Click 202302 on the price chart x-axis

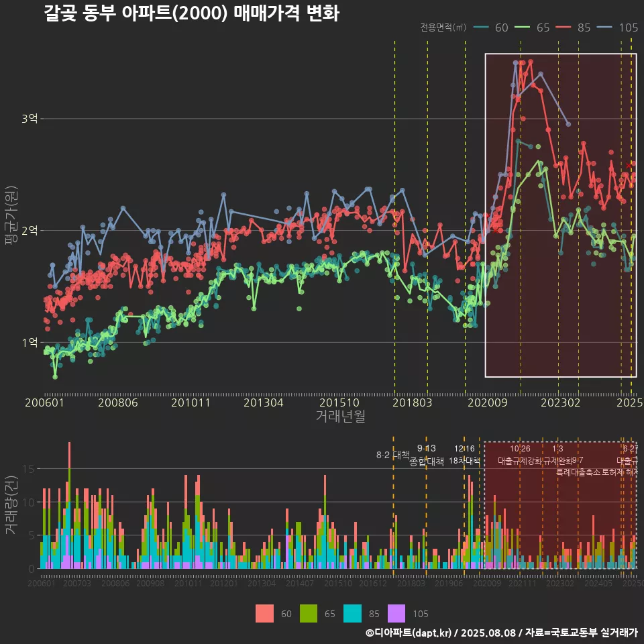coord(561,402)
